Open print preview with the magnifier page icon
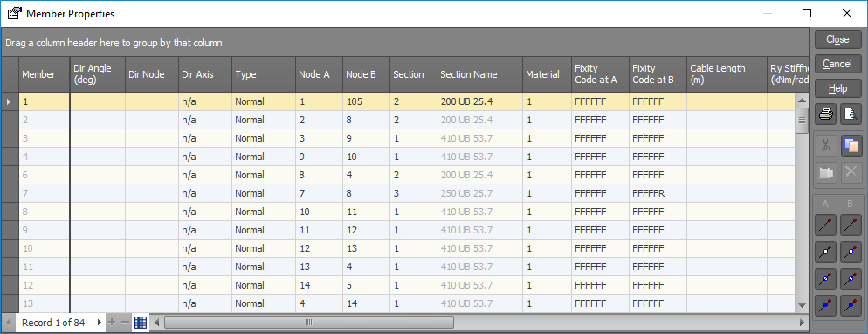The image size is (868, 334). pyautogui.click(x=851, y=115)
